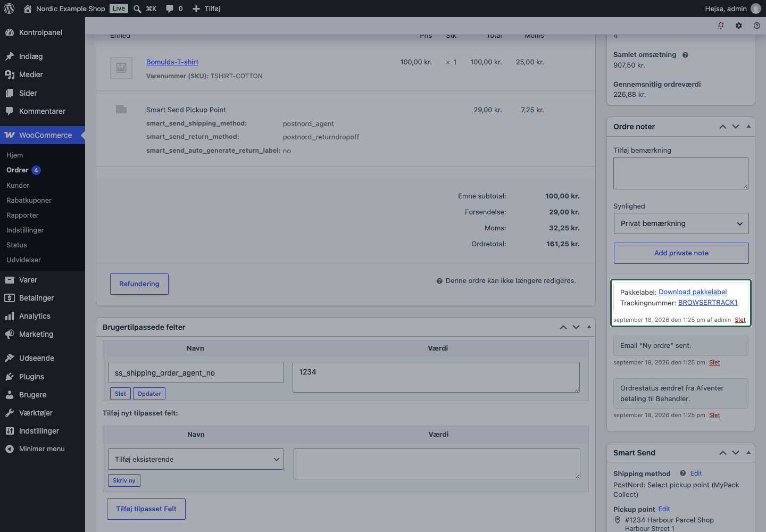Click Add private note
The image size is (766, 532).
coord(681,253)
